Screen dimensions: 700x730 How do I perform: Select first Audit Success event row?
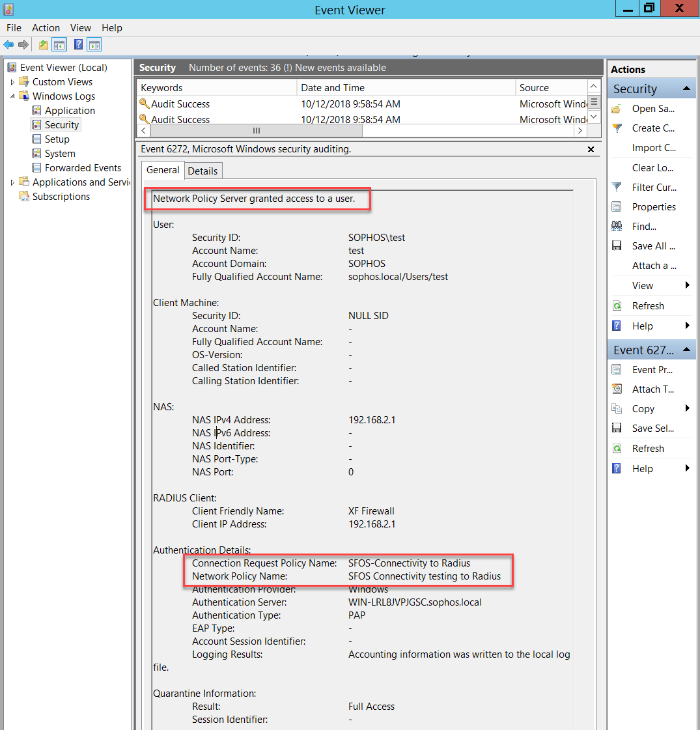click(x=363, y=104)
